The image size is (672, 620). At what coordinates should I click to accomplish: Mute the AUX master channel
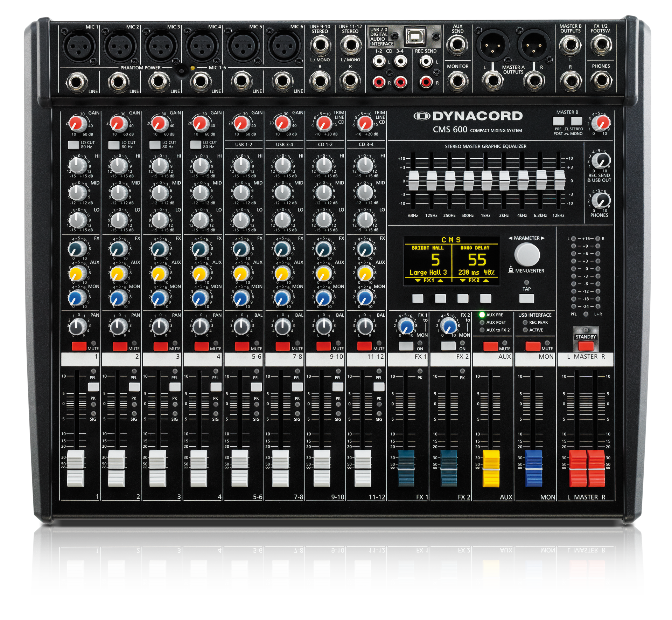coord(490,346)
